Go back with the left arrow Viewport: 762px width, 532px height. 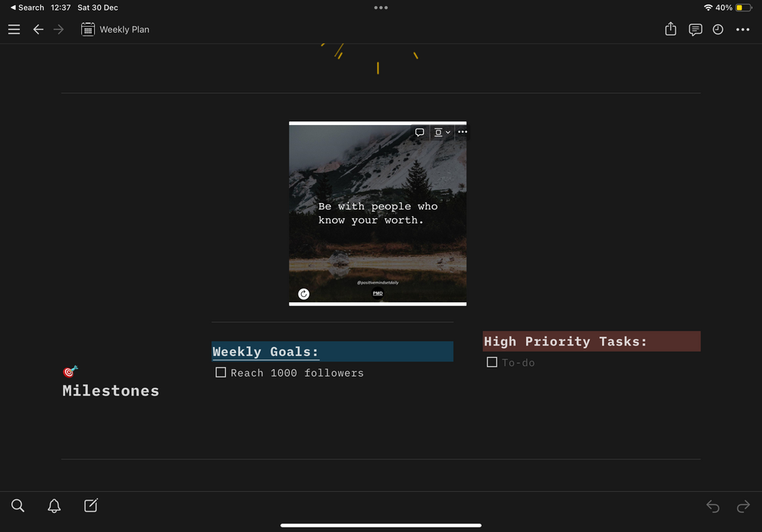(x=38, y=30)
